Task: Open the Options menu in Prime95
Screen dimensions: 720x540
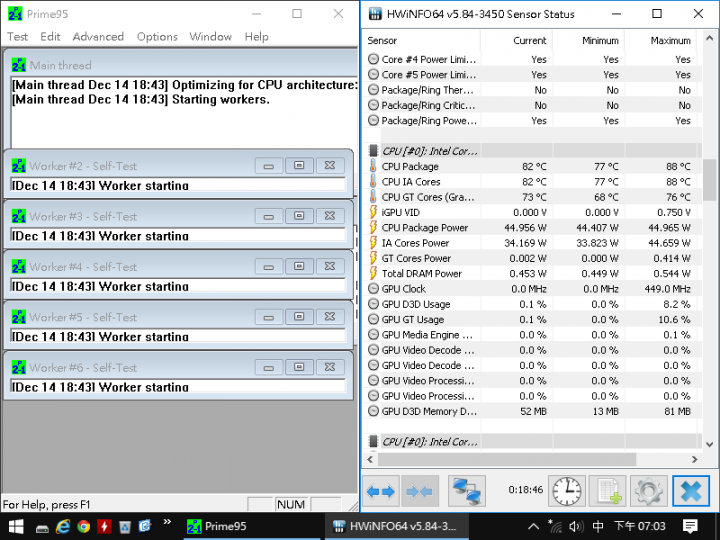Action: click(157, 37)
